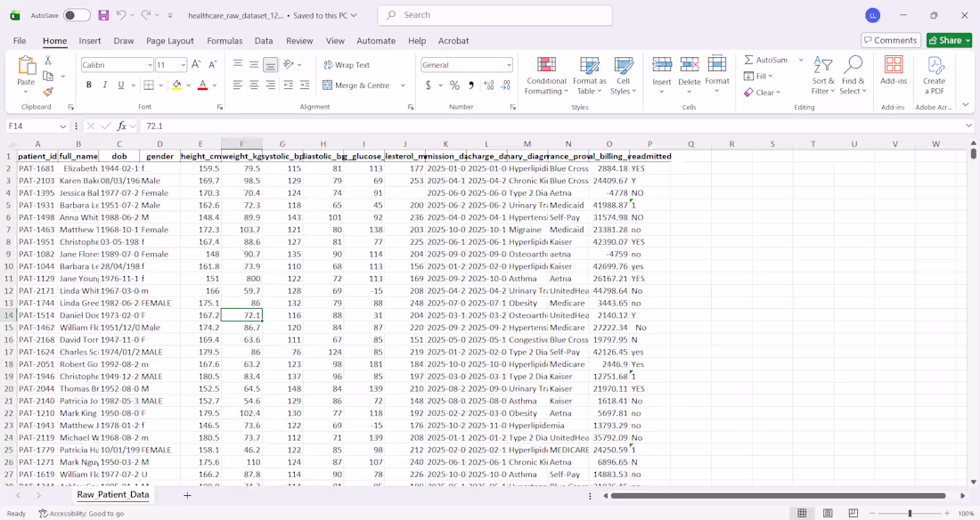Click the Format Painter brush icon
Screen dimensions: 980x520
coord(48,91)
